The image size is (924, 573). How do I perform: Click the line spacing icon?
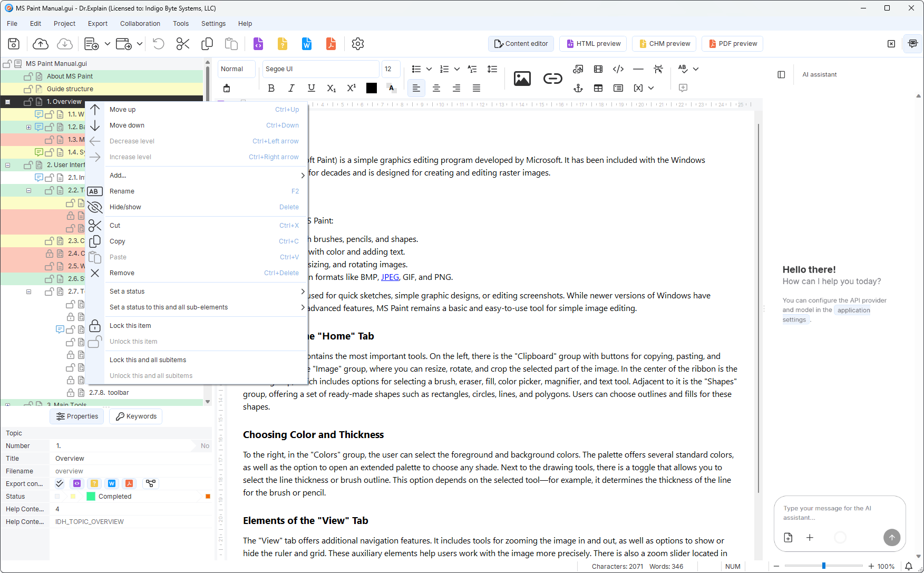(492, 69)
